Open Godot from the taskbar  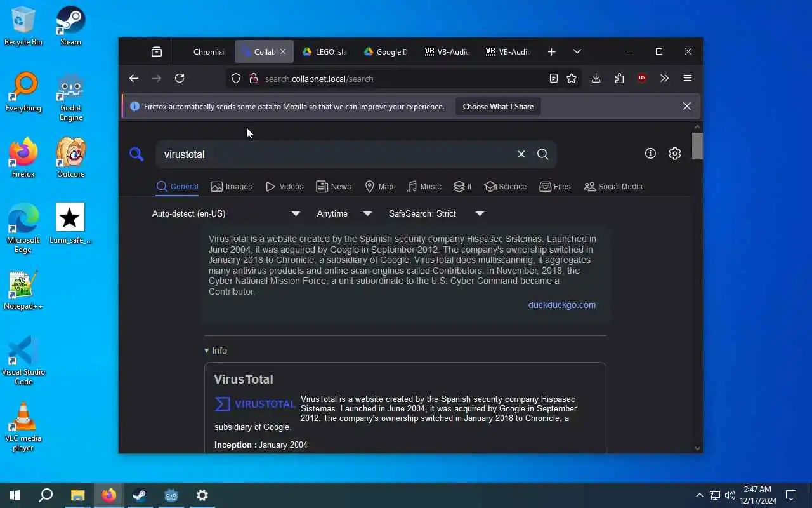click(x=171, y=495)
